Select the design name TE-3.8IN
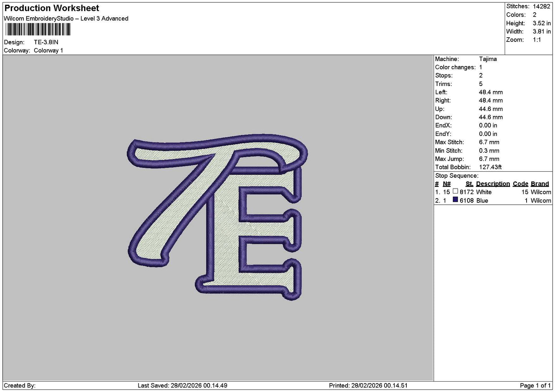The width and height of the screenshot is (555, 392). pos(46,42)
